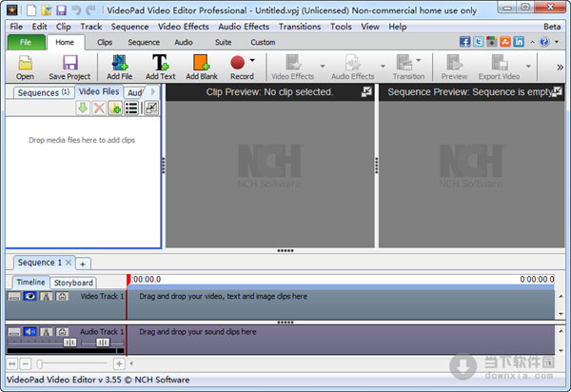Collapse the ribbon with the caret arrow
Screen dimensions: 571x392
point(532,42)
